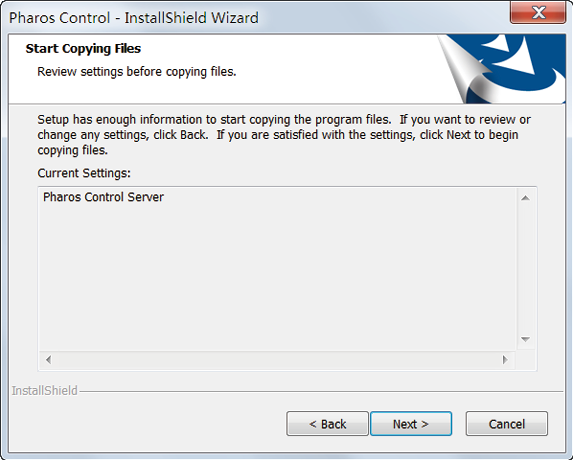Click the settings list scroll-up arrow
This screenshot has width=573, height=460.
tap(525, 198)
